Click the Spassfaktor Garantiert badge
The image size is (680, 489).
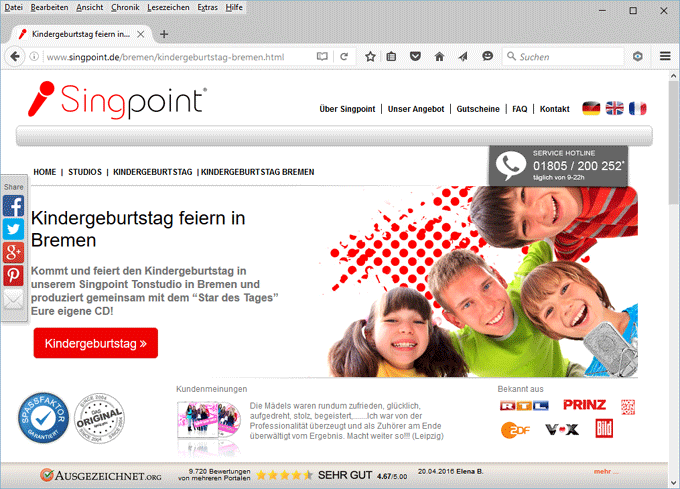[43, 418]
